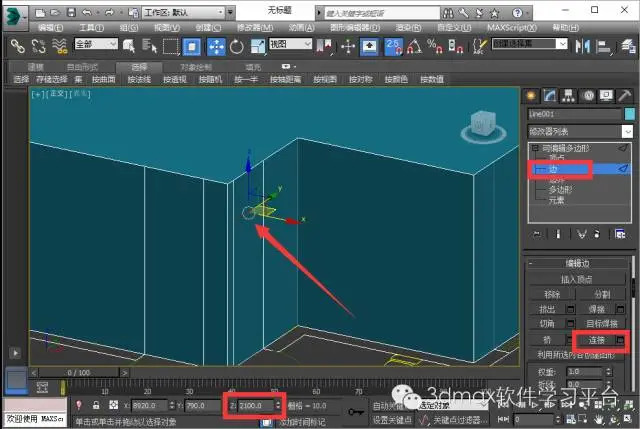Switch to the Hierarchy panel tab icon
Viewport: 640px width, 429px height.
pos(568,96)
